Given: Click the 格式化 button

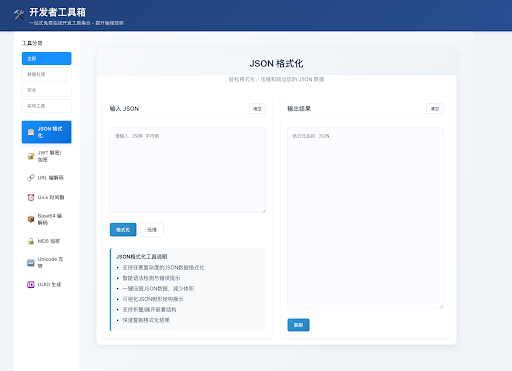Looking at the screenshot, I should [x=123, y=230].
